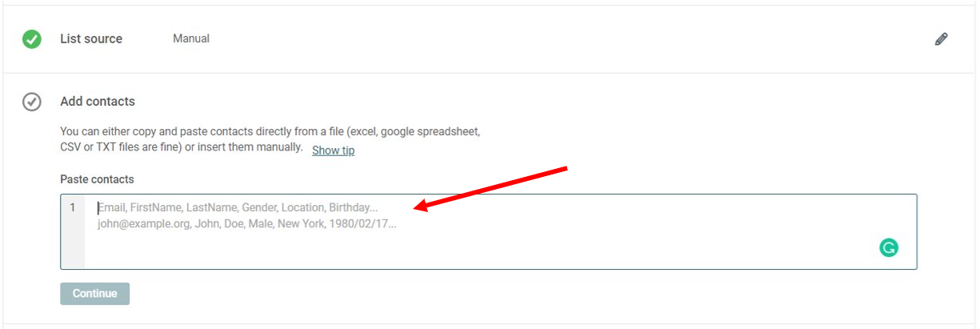The width and height of the screenshot is (980, 329).
Task: Select line number 1 in the editor gutter
Action: click(72, 207)
